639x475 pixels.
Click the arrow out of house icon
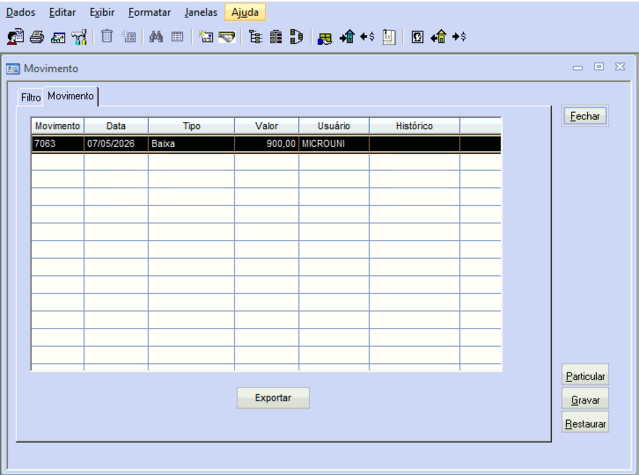(438, 37)
